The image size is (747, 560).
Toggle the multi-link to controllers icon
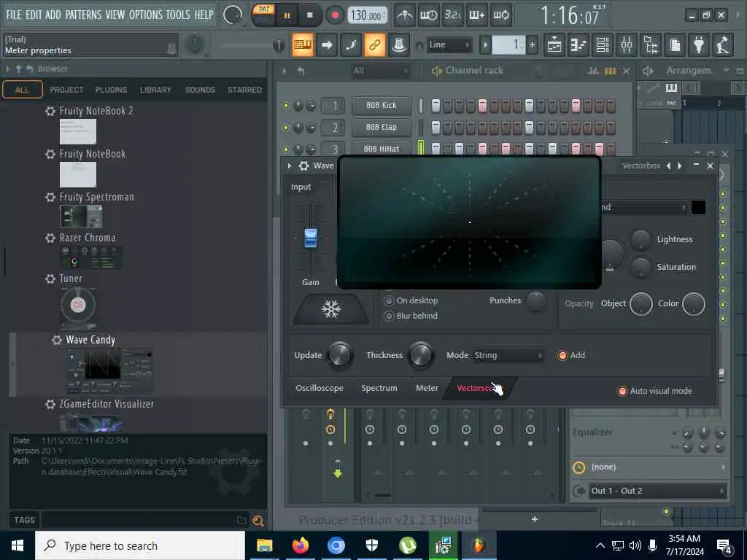[x=374, y=44]
